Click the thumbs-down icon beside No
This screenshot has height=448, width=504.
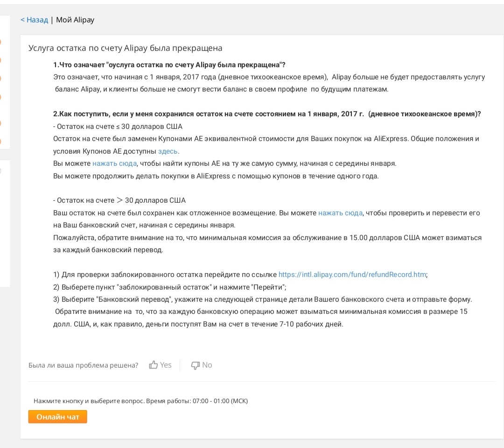(x=195, y=365)
